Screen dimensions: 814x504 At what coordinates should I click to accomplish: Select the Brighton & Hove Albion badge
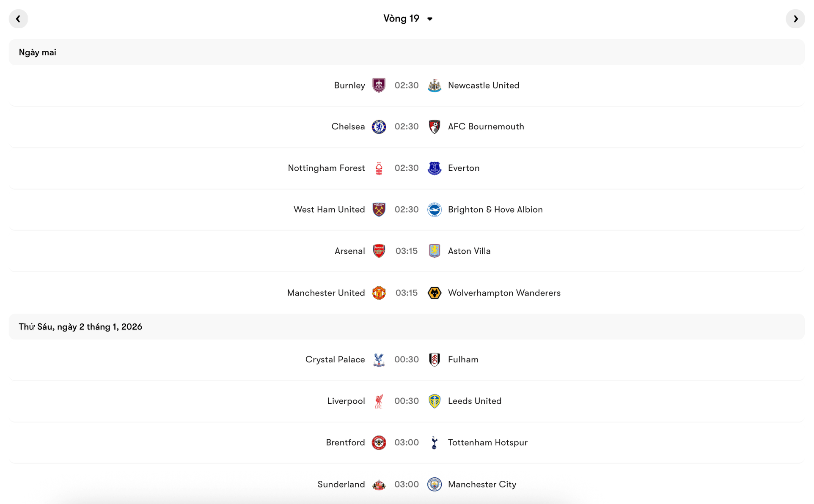(434, 209)
